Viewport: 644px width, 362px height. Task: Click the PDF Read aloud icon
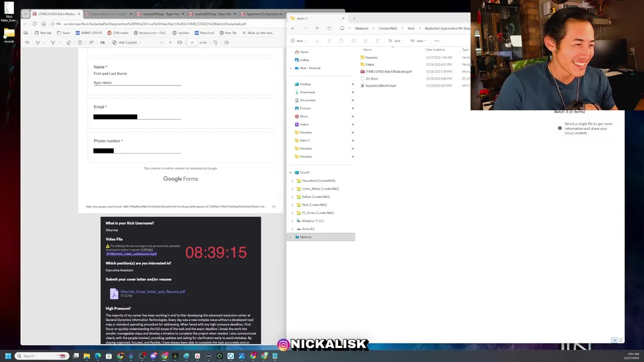(x=91, y=42)
